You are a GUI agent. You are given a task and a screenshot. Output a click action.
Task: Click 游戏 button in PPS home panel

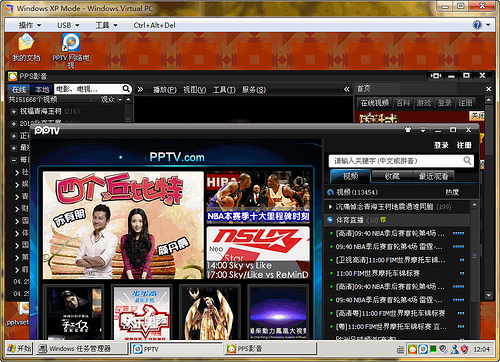[x=424, y=103]
